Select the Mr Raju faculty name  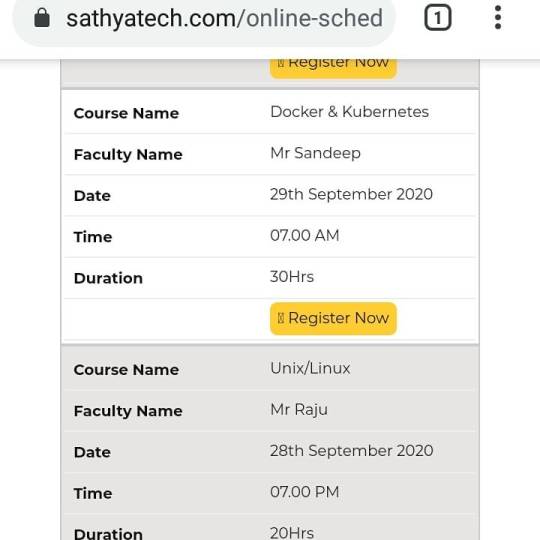point(299,410)
